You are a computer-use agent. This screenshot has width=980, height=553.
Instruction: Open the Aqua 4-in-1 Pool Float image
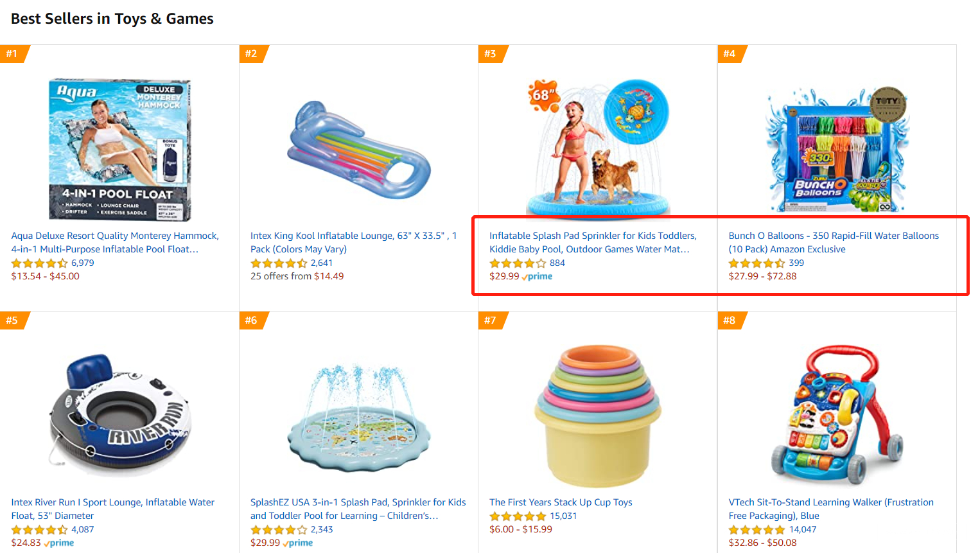pyautogui.click(x=119, y=150)
